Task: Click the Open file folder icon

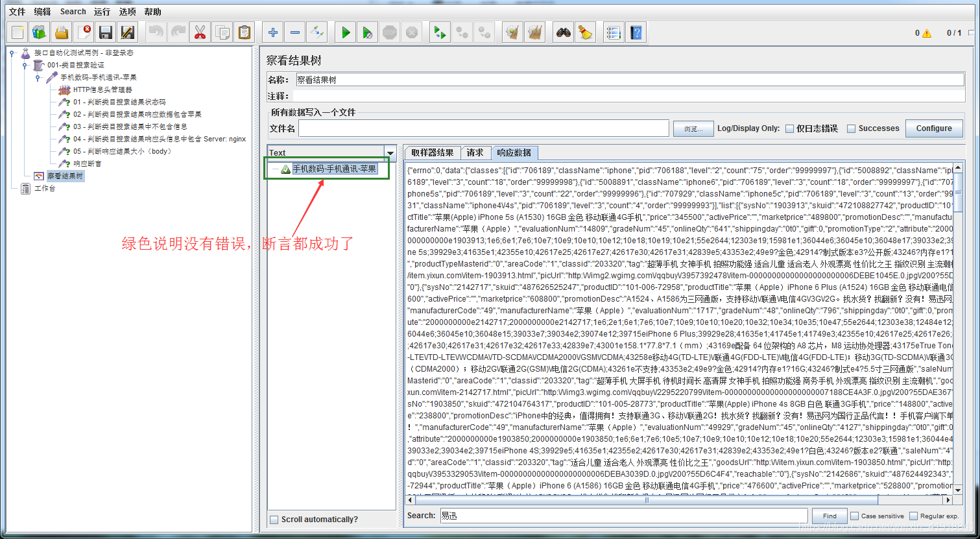Action: click(62, 32)
